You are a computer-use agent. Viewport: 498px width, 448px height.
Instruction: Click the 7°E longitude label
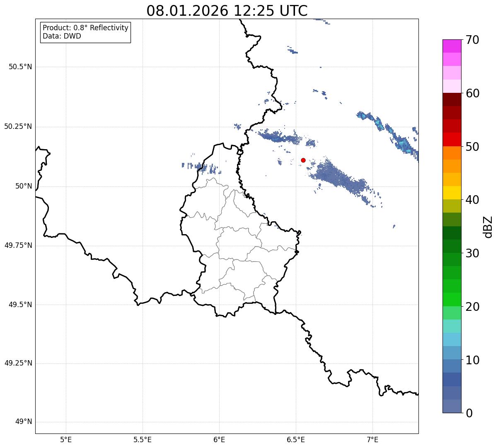(372, 440)
